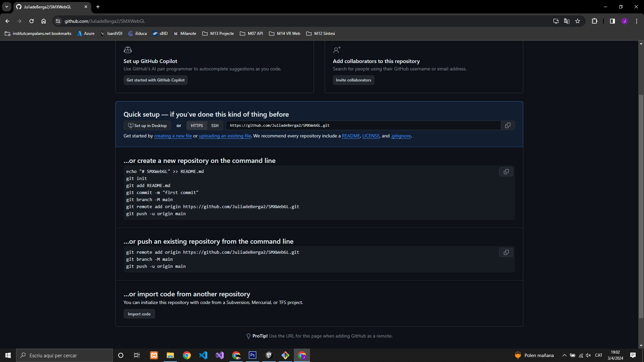
Task: Toggle the Chrome side panel
Action: point(612,21)
